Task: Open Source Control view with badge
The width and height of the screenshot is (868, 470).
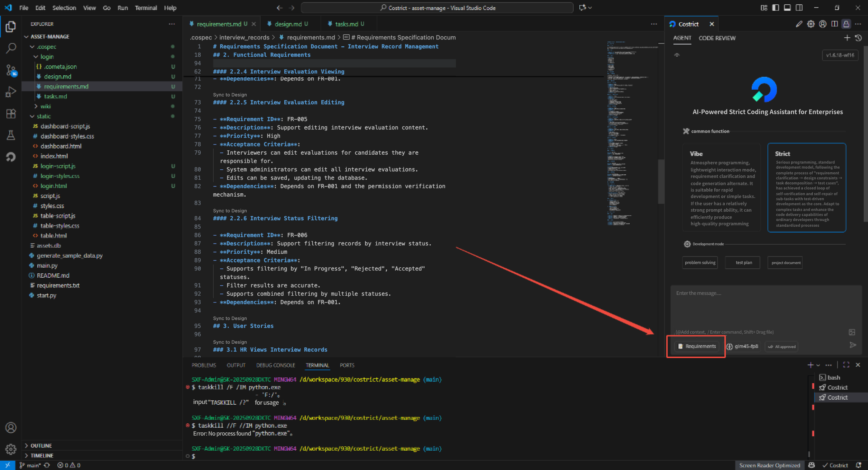Action: click(x=11, y=70)
